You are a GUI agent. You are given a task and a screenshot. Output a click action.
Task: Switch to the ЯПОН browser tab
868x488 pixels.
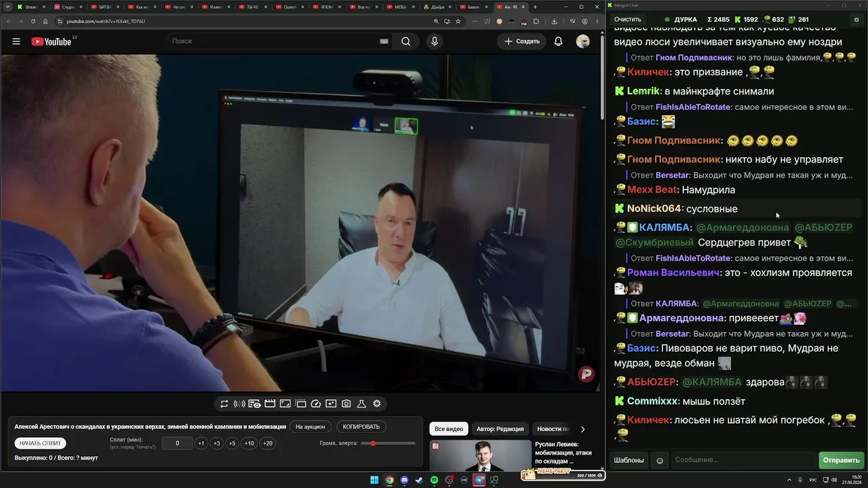pyautogui.click(x=327, y=7)
